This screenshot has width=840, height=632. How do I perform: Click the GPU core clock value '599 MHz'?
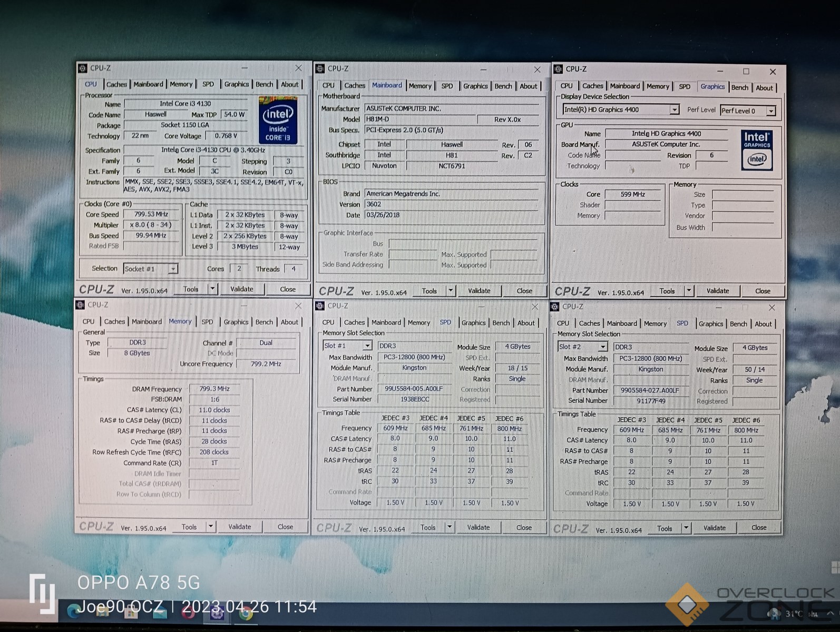(x=633, y=194)
